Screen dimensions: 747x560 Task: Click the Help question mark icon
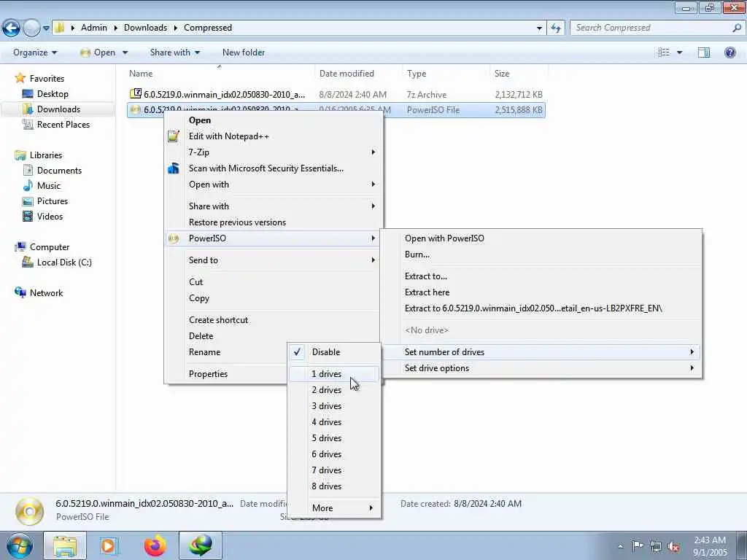(x=729, y=52)
